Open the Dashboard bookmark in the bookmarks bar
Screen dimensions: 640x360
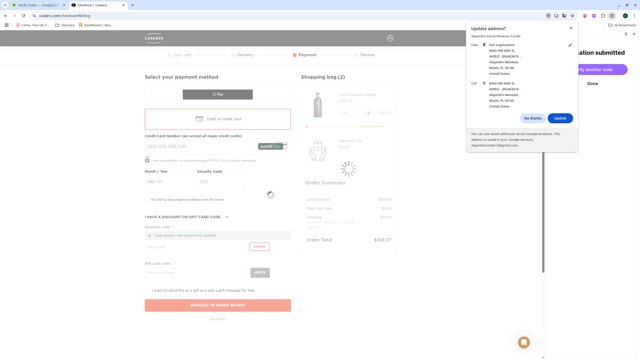[x=96, y=25]
